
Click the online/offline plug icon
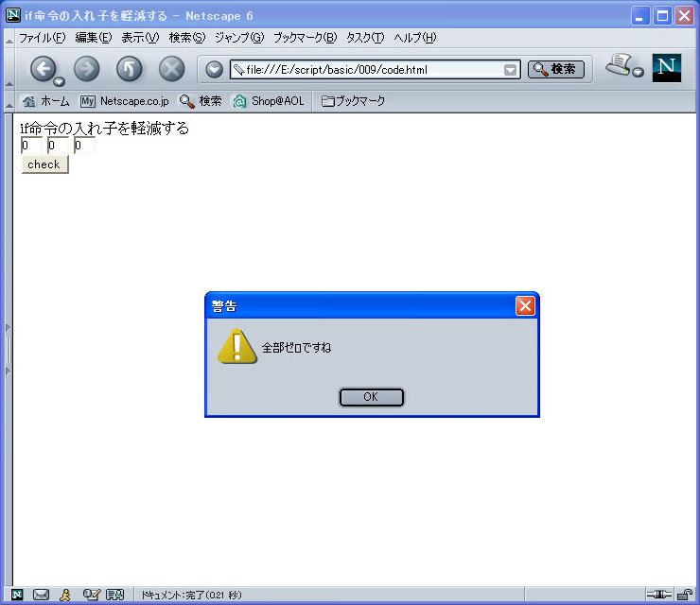click(x=659, y=595)
